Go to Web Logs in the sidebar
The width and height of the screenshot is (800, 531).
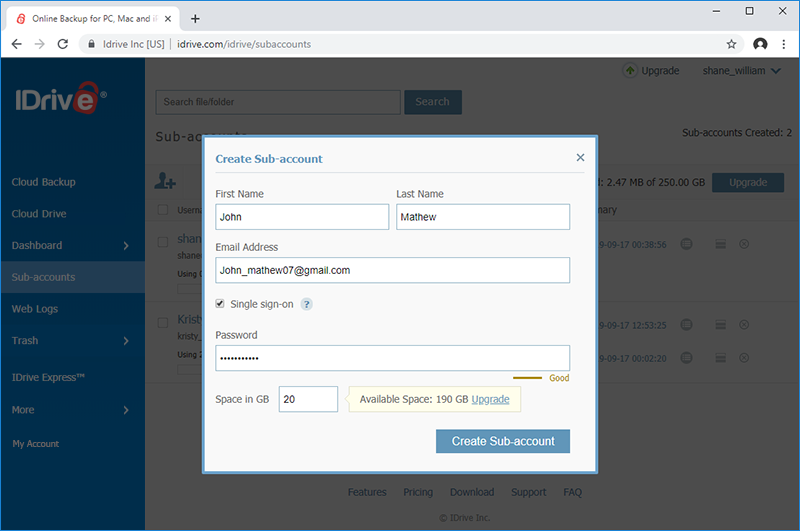35,309
